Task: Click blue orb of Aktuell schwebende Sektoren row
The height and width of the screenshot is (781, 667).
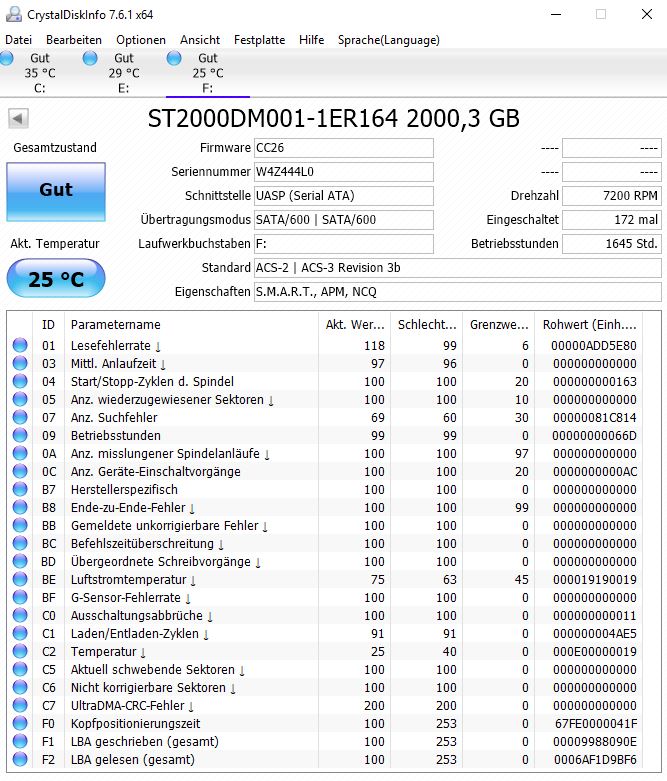Action: pyautogui.click(x=20, y=669)
